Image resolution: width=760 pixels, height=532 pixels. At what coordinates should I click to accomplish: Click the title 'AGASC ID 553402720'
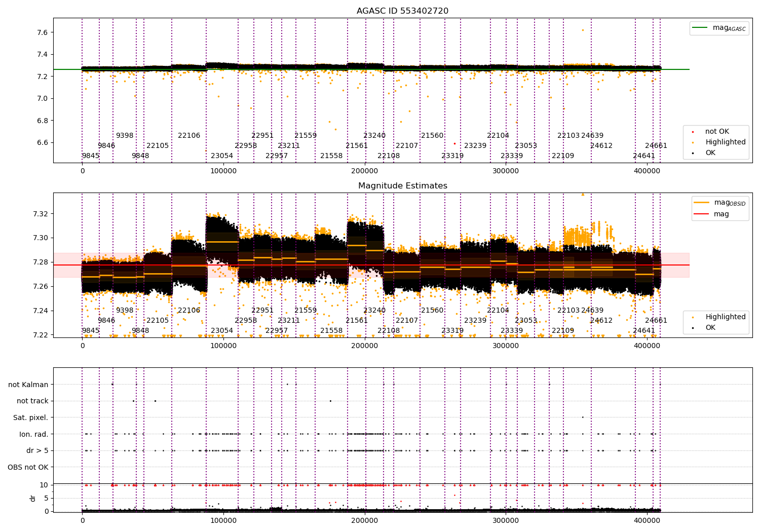pyautogui.click(x=402, y=11)
